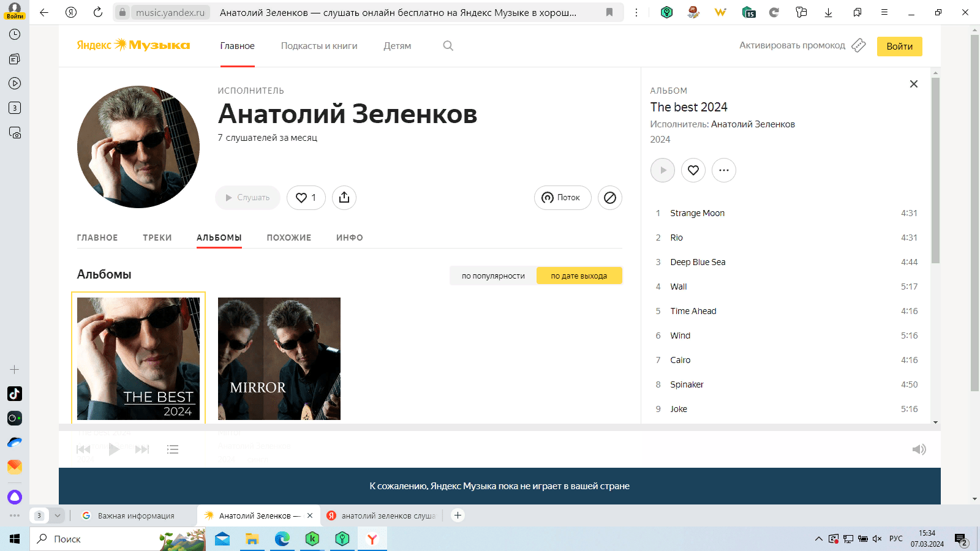
Task: Open Подкасты и книги section
Action: (x=319, y=46)
